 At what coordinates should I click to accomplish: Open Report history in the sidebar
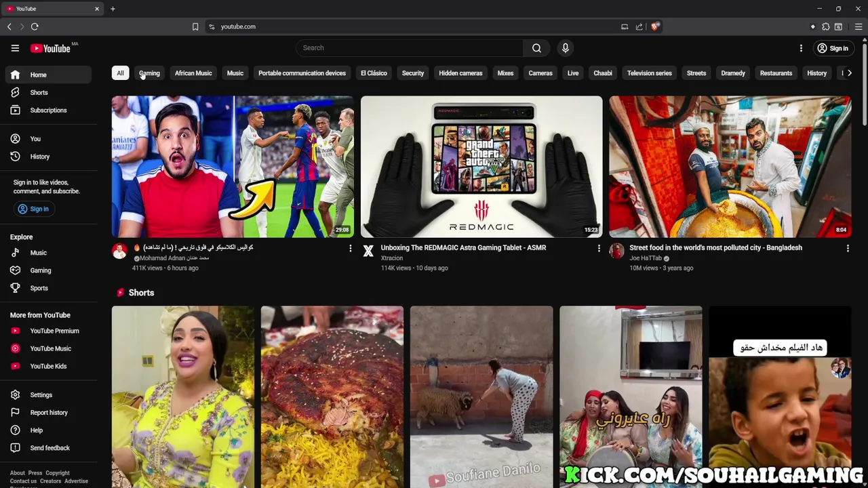pos(47,413)
